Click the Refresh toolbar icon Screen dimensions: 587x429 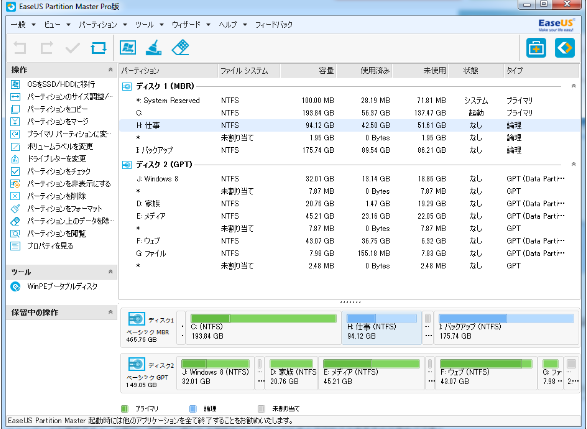[x=98, y=48]
